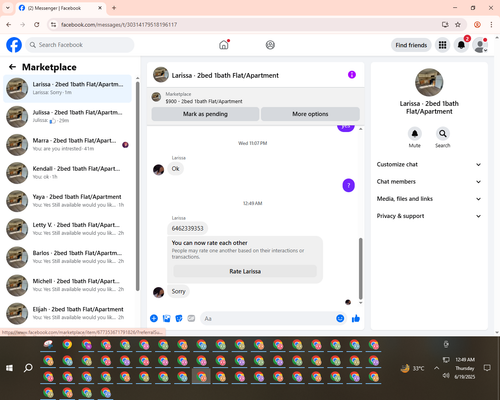Click the browser reload button
The image size is (500, 400).
tap(37, 24)
